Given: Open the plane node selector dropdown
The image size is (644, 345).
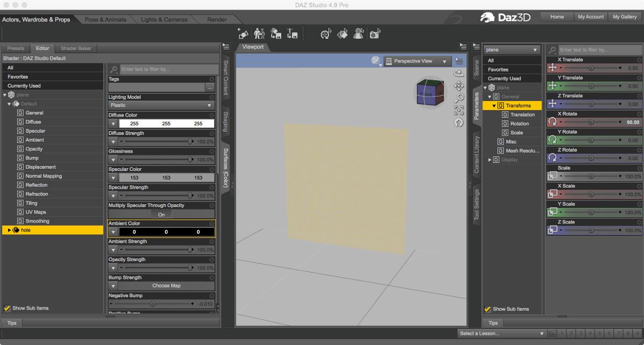Looking at the screenshot, I should [x=512, y=49].
